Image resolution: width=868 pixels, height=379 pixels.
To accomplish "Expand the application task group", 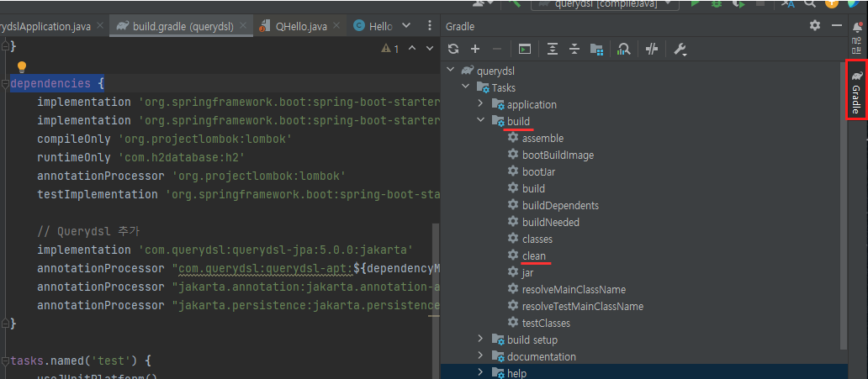I will (x=480, y=104).
